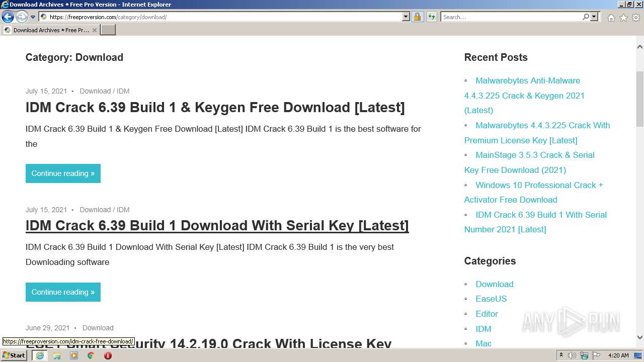Open the recent pages dropdown arrow
Viewport: 644px width, 362px height.
pyautogui.click(x=33, y=17)
